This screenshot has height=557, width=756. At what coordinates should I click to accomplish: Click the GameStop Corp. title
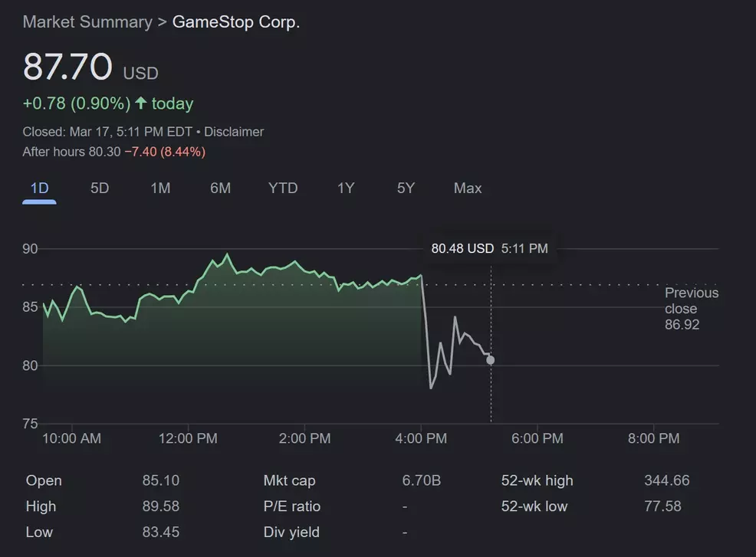coord(236,22)
